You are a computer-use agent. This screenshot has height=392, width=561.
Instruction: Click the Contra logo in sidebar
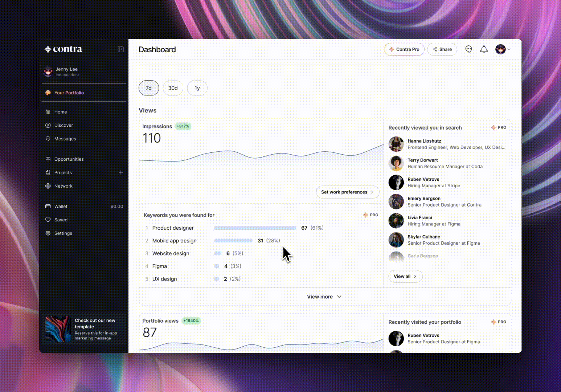click(x=63, y=49)
